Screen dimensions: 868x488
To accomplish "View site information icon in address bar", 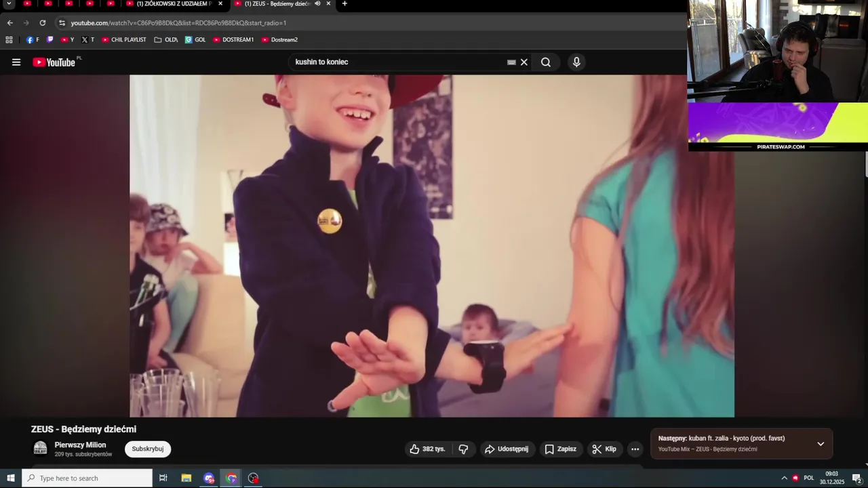I will coord(62,23).
